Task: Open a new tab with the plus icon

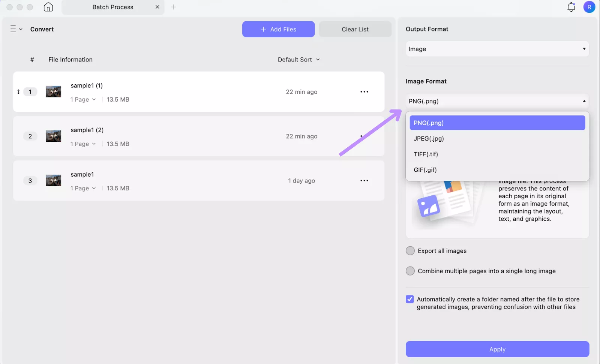Action: coord(174,7)
